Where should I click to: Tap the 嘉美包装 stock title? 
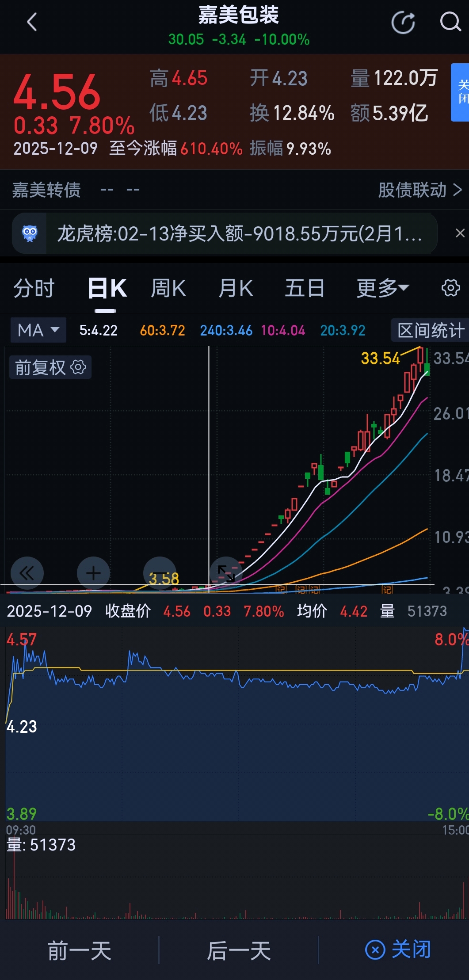click(x=239, y=15)
